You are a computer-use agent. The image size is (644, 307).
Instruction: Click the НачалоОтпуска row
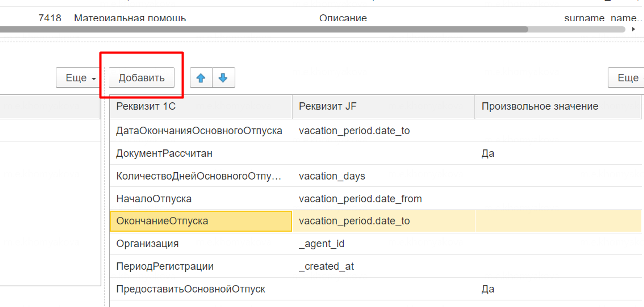click(x=154, y=199)
